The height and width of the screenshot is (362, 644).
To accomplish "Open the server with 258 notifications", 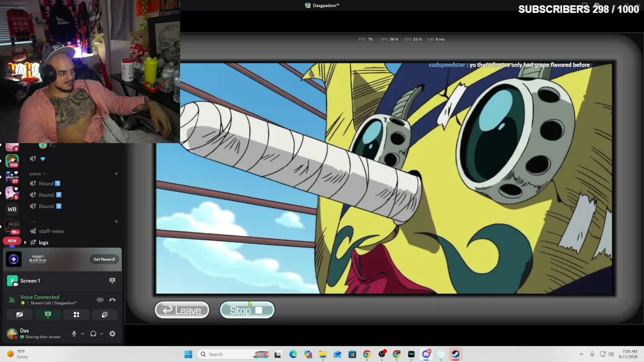I will [x=12, y=161].
